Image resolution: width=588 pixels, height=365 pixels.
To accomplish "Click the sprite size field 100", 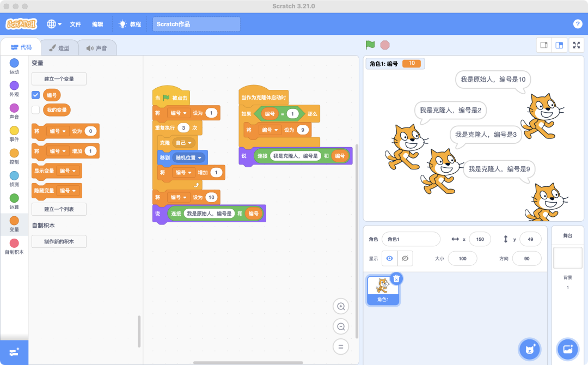I will tap(462, 258).
